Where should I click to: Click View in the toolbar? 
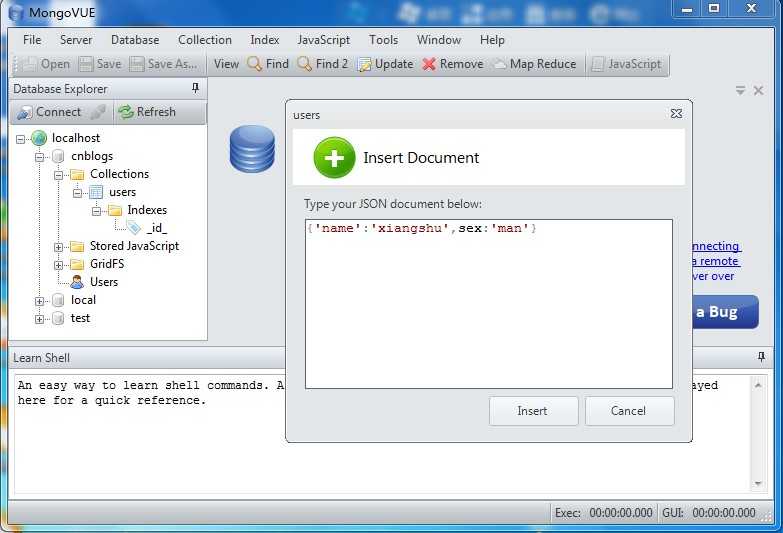pos(226,64)
